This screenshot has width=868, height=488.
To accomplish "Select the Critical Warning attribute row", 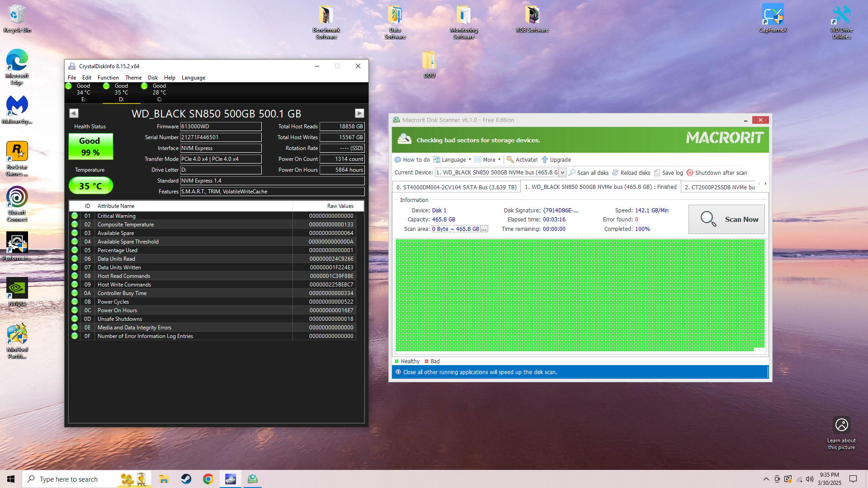I will 212,216.
